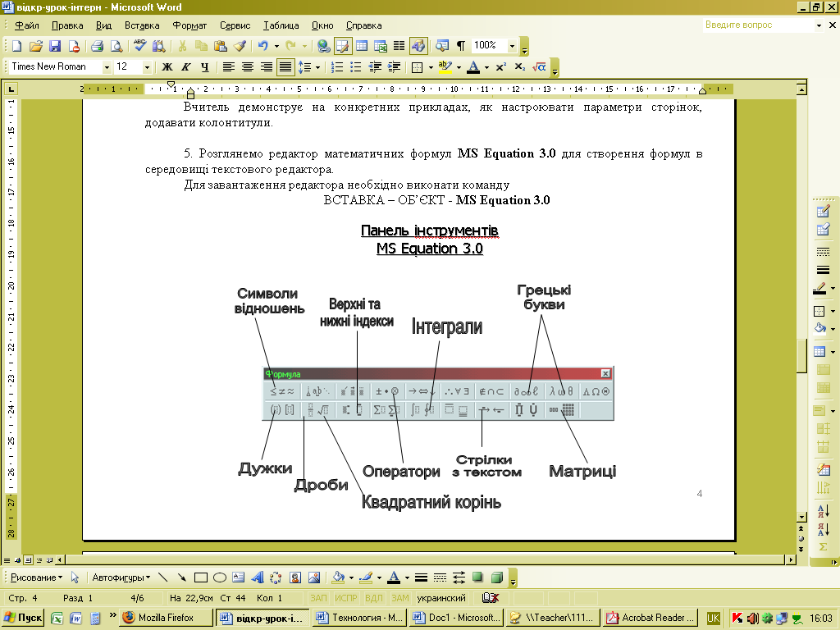
Task: Toggle italic (К) formatting
Action: (x=185, y=67)
